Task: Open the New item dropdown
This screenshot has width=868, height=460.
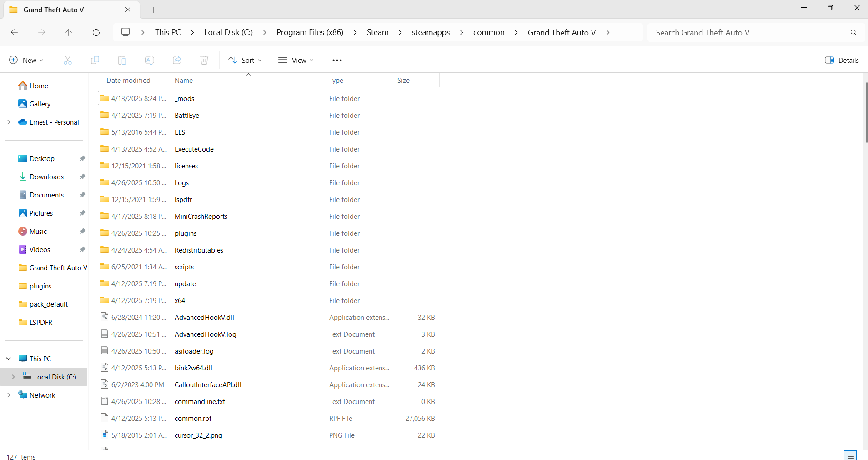Action: point(26,60)
